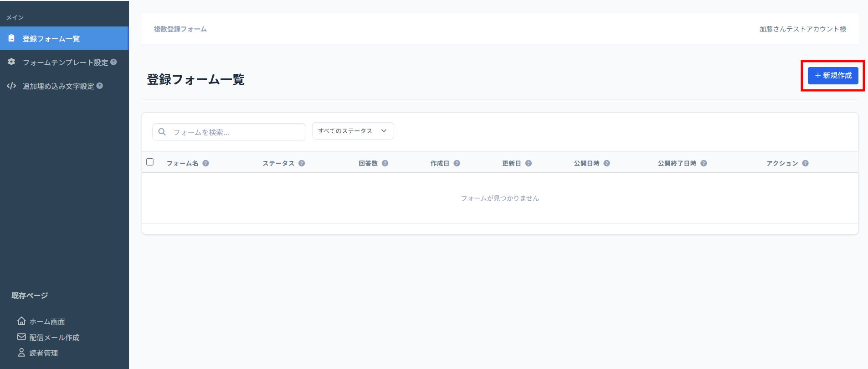Click the help icon next to 更新日
Viewport: 868px width, 369px height.
point(529,163)
